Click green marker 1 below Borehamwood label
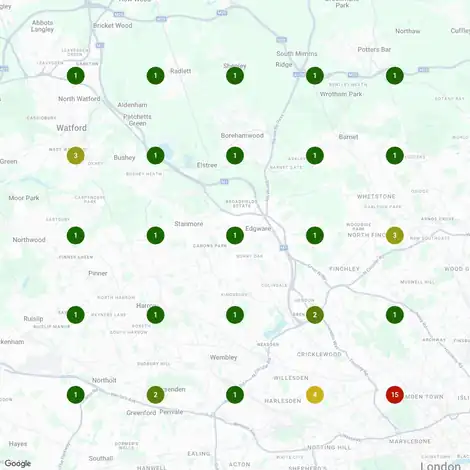Screen dimensions: 470x470 point(235,155)
